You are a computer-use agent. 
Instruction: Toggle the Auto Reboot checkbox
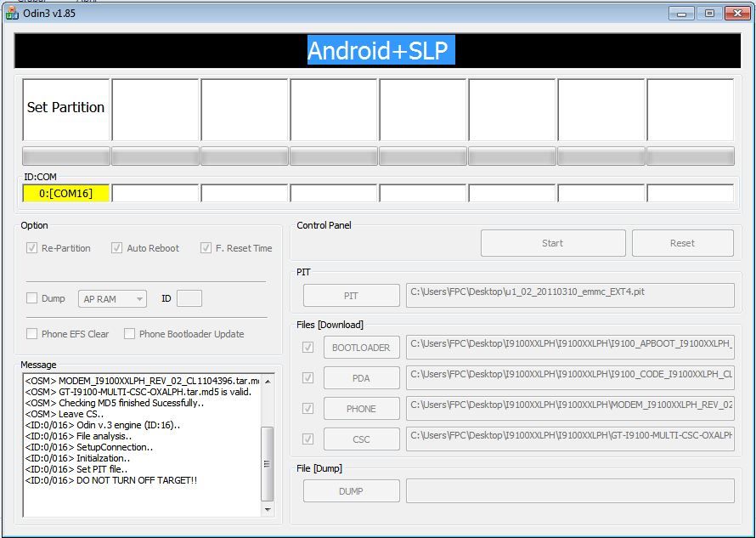(117, 248)
